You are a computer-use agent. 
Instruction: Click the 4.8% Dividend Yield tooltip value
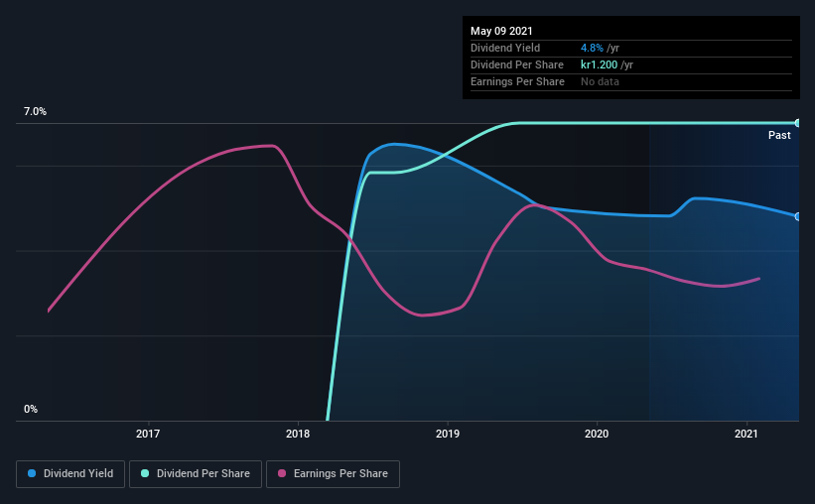pyautogui.click(x=592, y=48)
